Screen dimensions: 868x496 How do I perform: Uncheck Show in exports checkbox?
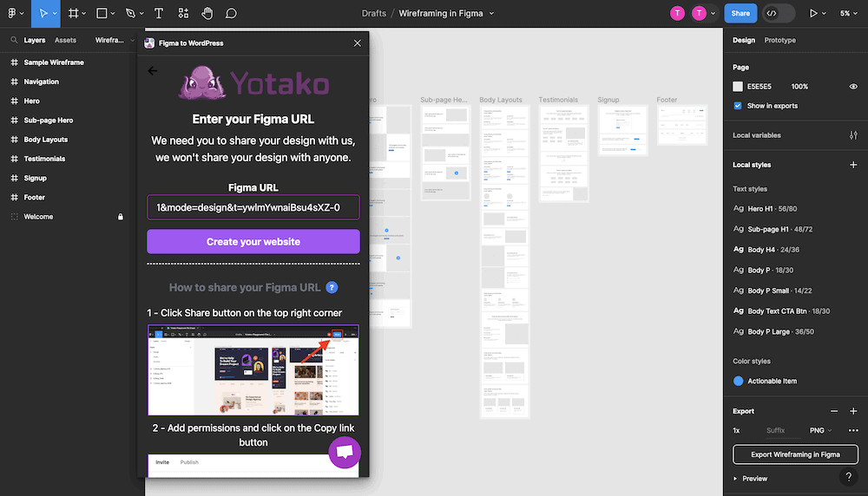[x=737, y=106]
